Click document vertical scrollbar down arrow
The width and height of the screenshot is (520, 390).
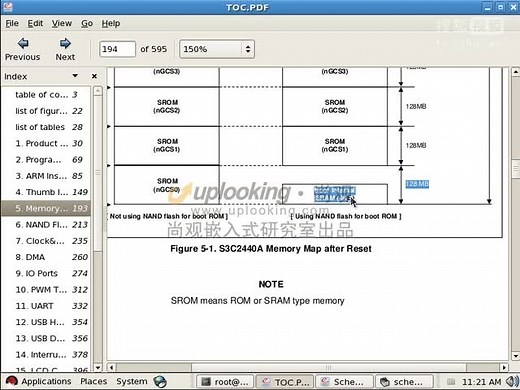point(515,356)
